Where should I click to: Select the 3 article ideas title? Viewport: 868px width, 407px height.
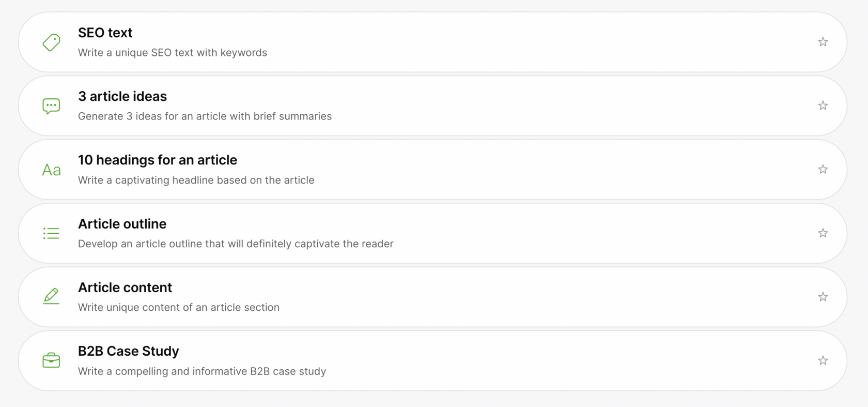tap(122, 96)
